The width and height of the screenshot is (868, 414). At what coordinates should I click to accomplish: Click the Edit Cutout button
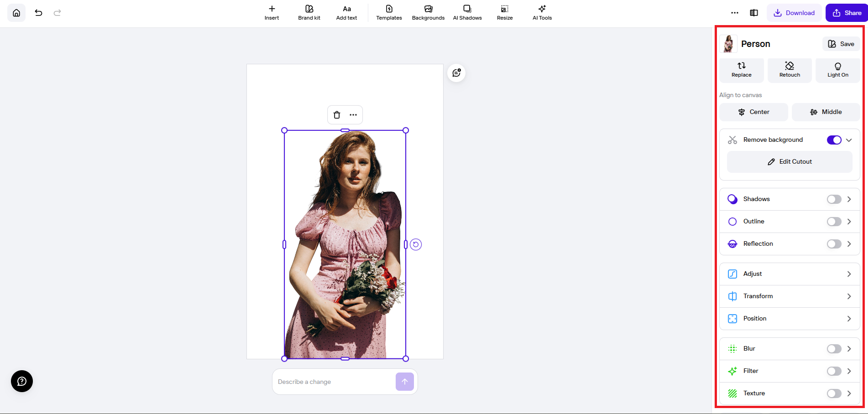[x=790, y=162]
